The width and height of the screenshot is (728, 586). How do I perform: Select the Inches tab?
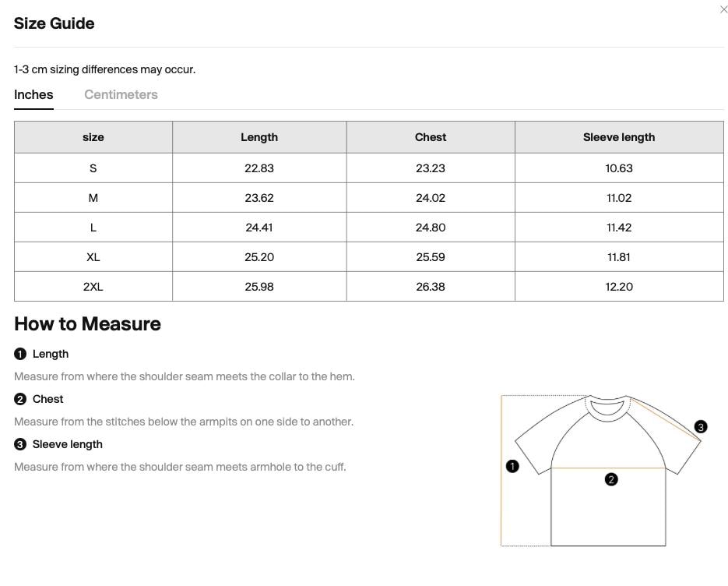[x=33, y=94]
